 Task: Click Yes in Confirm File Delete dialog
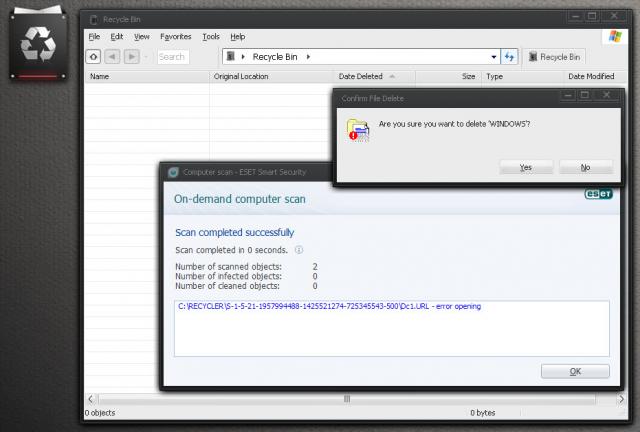pyautogui.click(x=526, y=167)
